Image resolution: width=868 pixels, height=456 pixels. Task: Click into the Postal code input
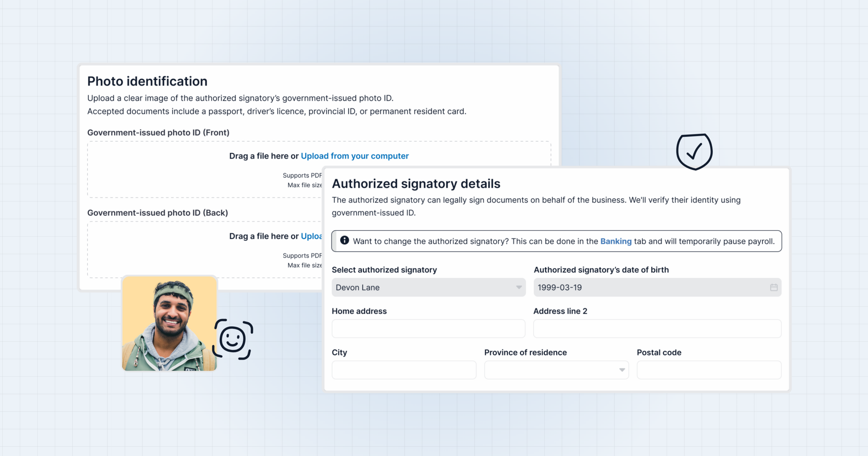[x=709, y=370]
